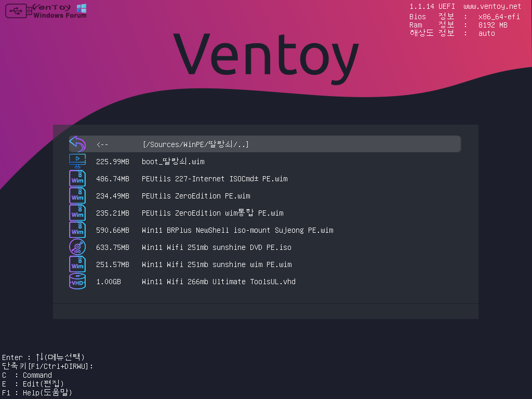Click the 1.00GB size value
532x399 pixels.
(109, 282)
